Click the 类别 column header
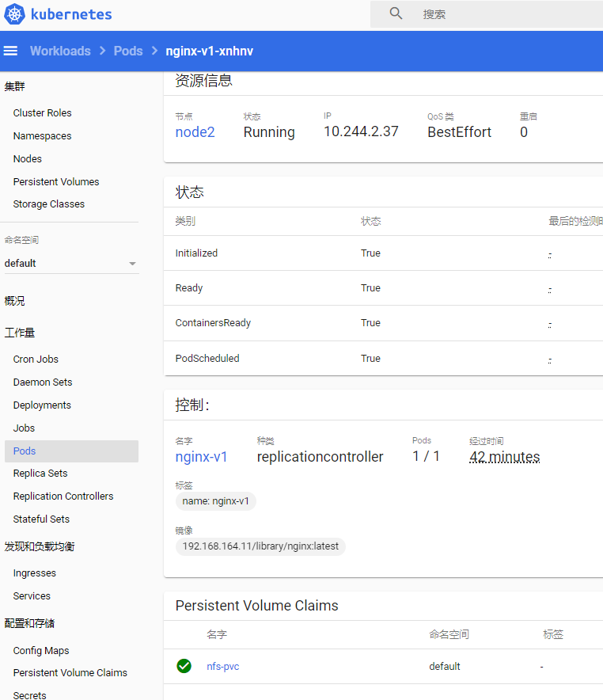 pyautogui.click(x=185, y=221)
